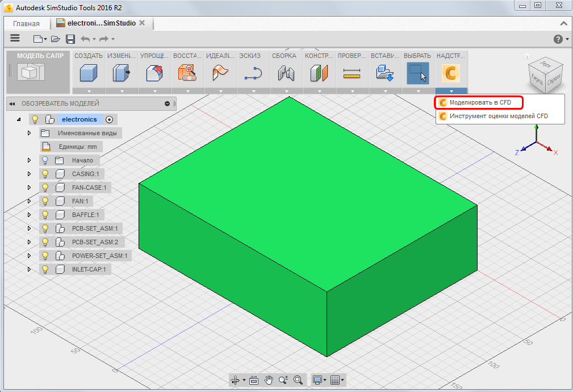The width and height of the screenshot is (573, 392).
Task: Select the pan hand tool
Action: 269,380
